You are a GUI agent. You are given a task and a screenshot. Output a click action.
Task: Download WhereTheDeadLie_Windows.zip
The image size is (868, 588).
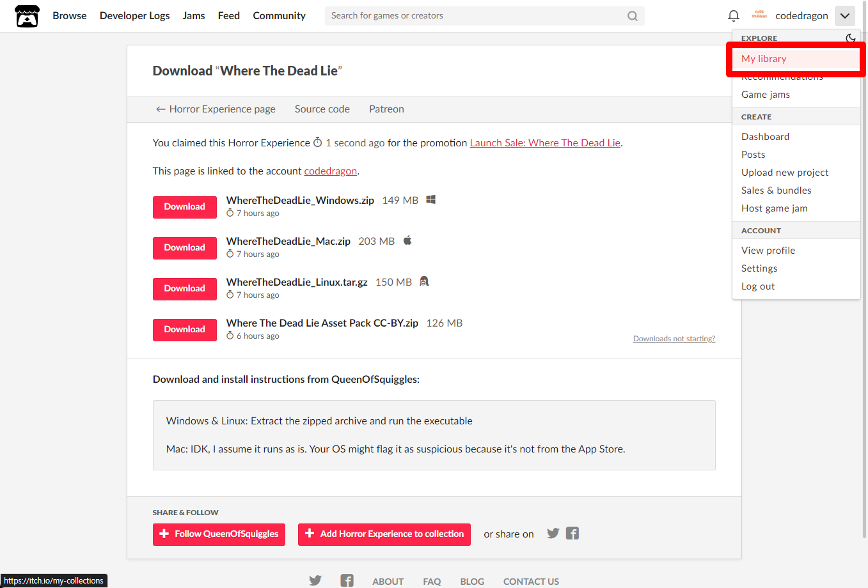[x=185, y=207]
